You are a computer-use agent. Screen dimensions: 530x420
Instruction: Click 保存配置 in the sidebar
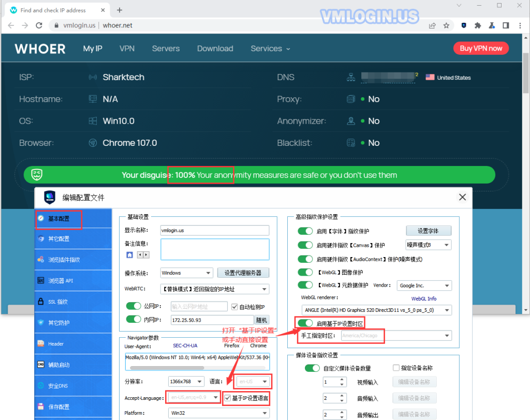[x=73, y=407]
